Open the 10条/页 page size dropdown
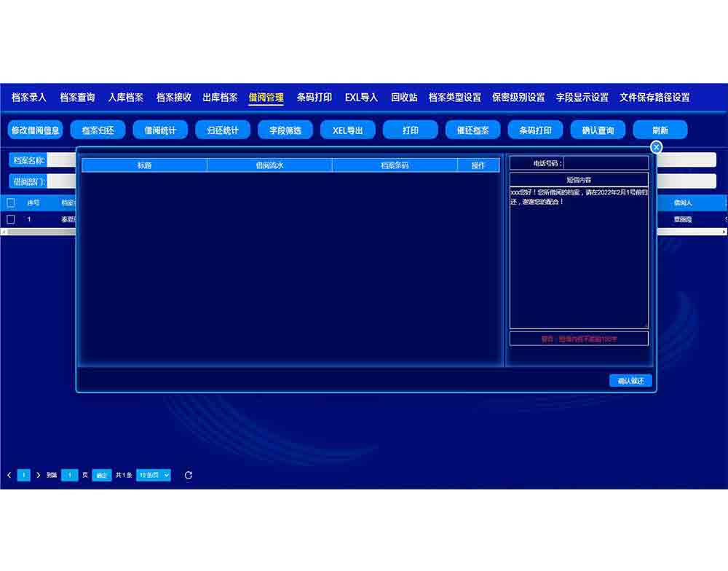The height and width of the screenshot is (571, 728). coord(154,475)
